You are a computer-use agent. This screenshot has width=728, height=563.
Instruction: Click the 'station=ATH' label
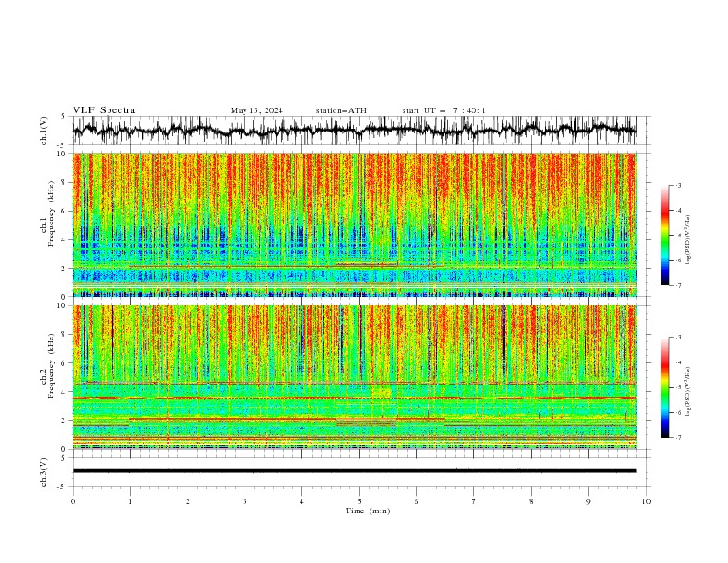[341, 110]
